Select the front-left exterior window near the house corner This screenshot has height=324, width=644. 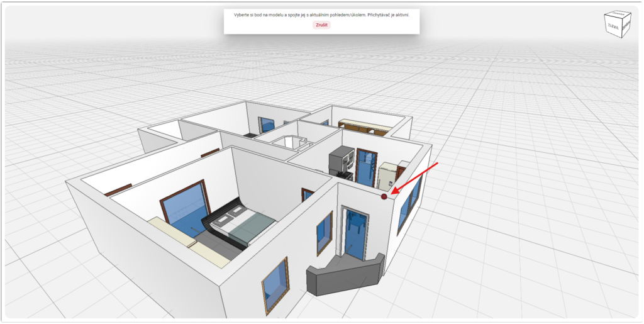tap(275, 283)
